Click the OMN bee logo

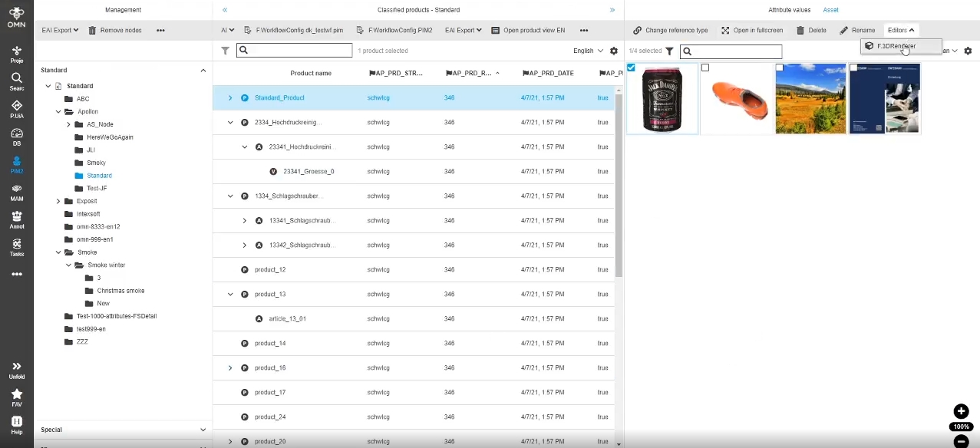pos(16,17)
